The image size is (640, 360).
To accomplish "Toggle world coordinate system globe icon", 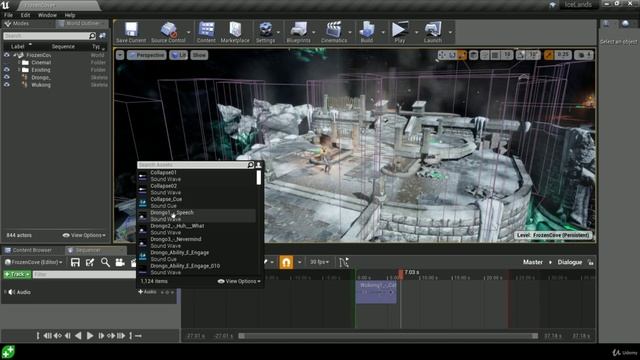I will (x=473, y=55).
